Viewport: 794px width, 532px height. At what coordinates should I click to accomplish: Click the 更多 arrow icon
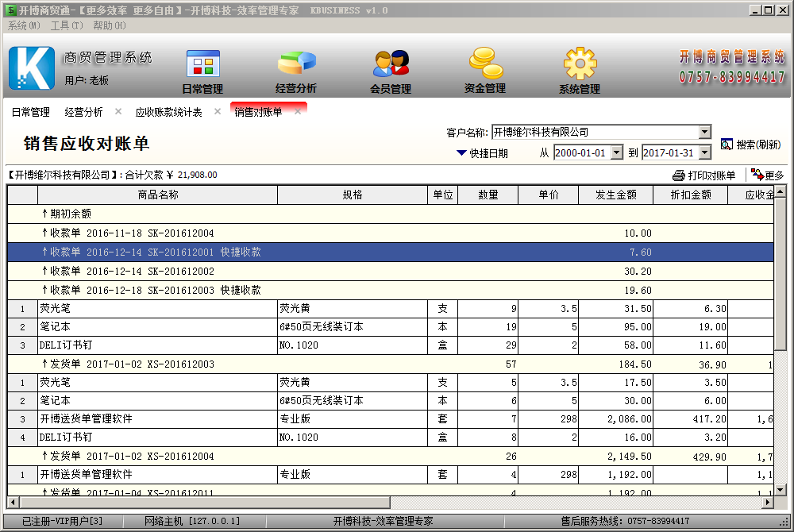coord(757,175)
